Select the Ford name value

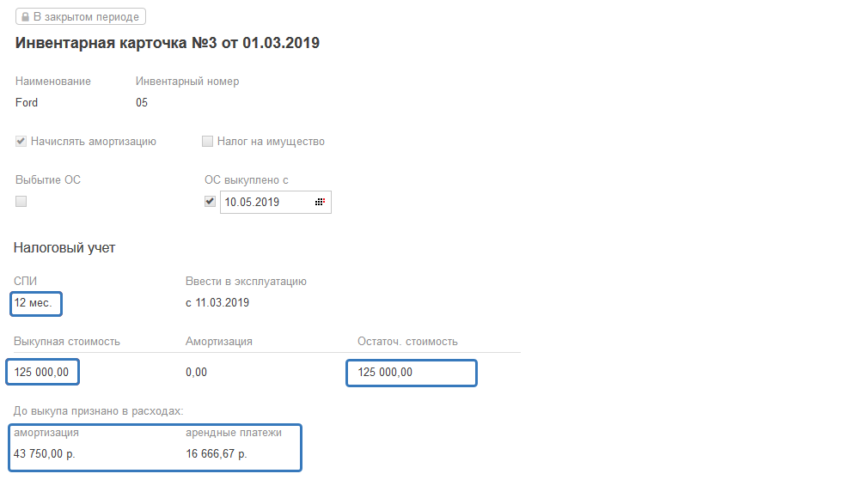pyautogui.click(x=27, y=103)
